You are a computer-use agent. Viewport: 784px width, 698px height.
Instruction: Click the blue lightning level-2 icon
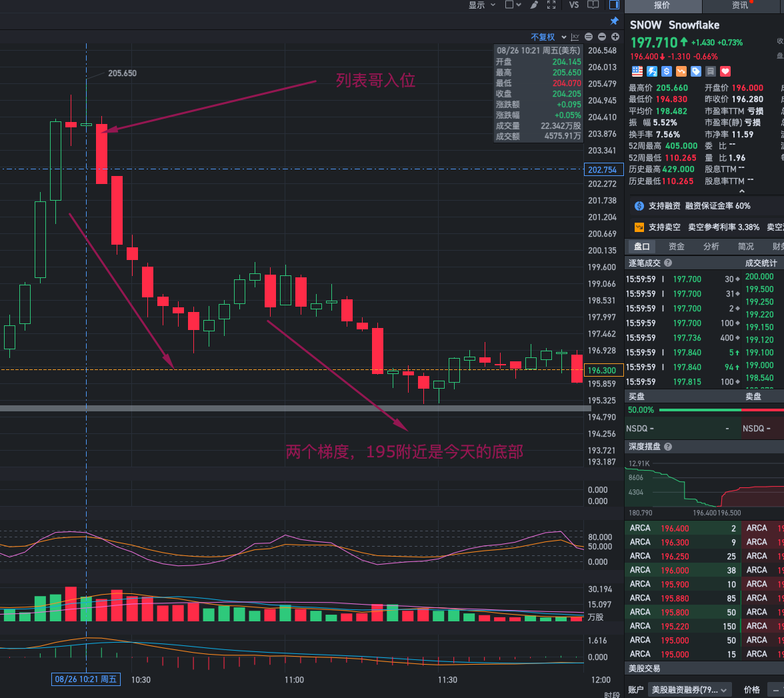(x=652, y=71)
